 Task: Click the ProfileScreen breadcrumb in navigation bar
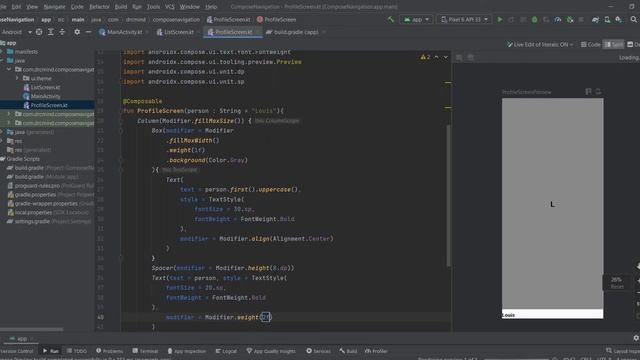pyautogui.click(x=276, y=19)
